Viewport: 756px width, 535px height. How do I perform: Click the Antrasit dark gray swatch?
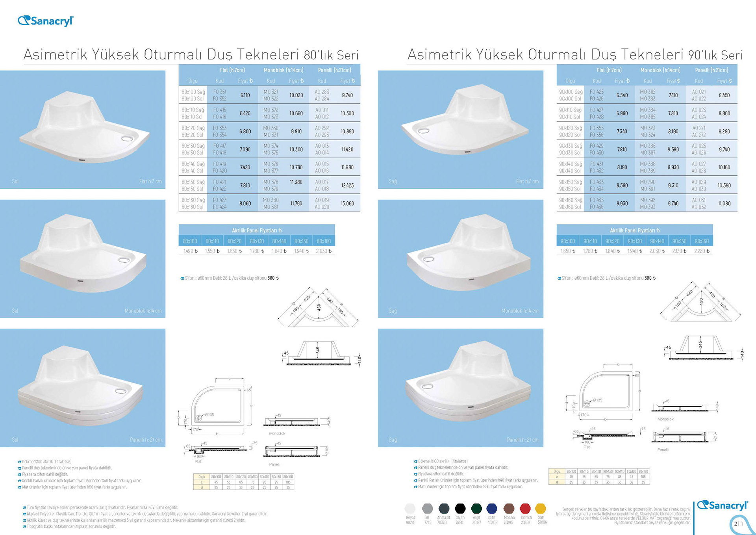click(444, 508)
